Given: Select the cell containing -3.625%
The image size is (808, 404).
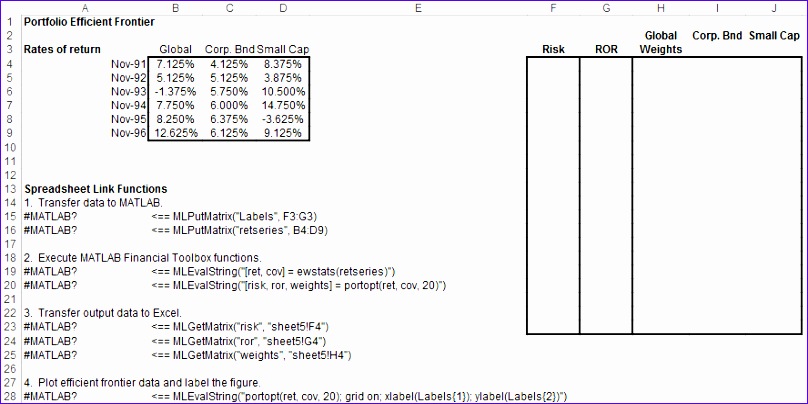Looking at the screenshot, I should coord(283,120).
